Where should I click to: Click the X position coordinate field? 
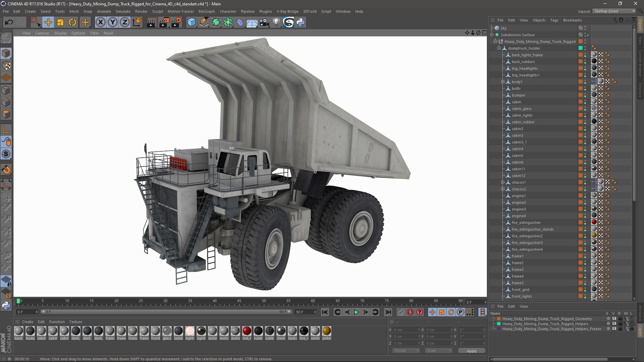coord(406,330)
